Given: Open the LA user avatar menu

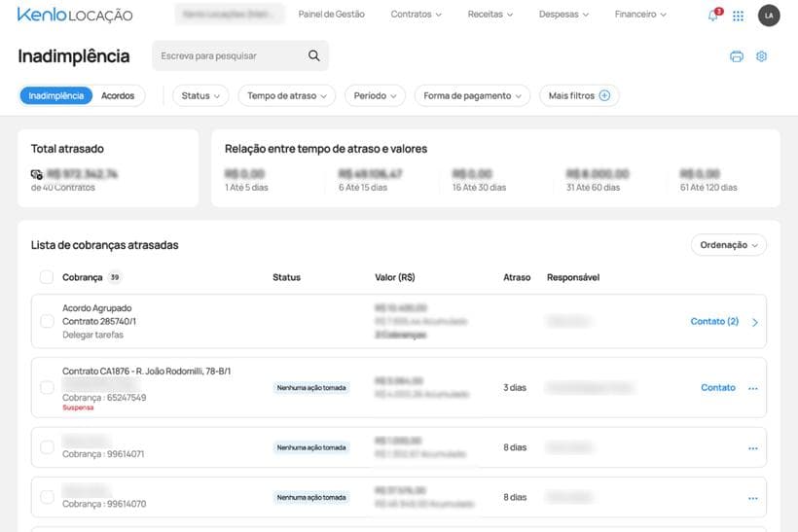Looking at the screenshot, I should point(769,16).
